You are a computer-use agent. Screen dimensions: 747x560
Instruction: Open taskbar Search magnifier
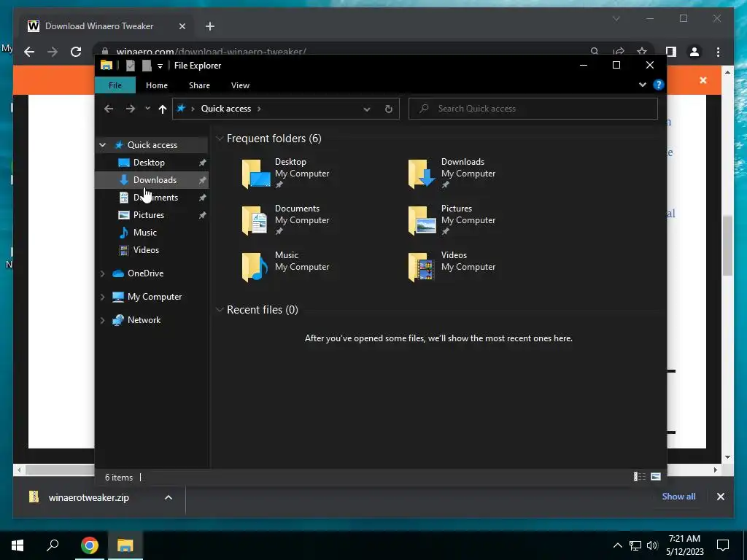click(53, 545)
